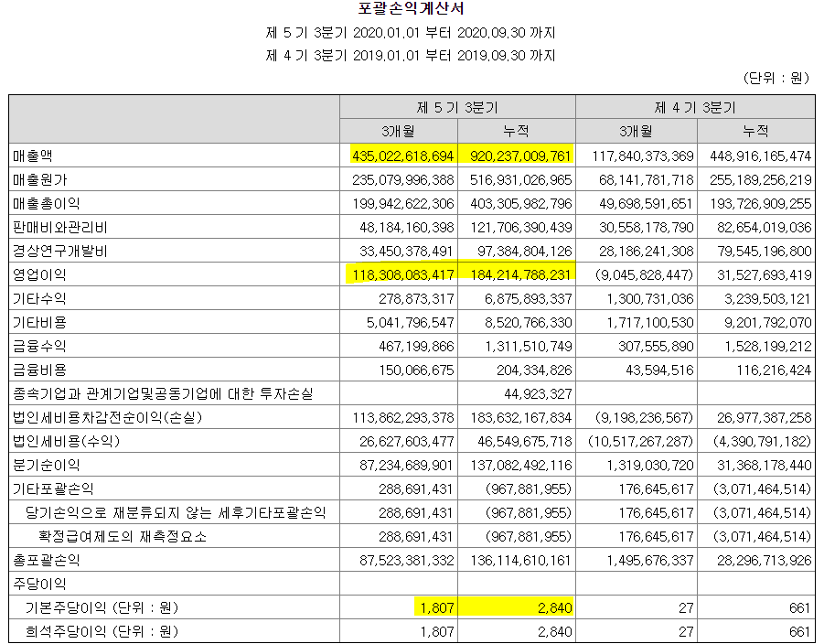Click the 총포괄손익 row label
The image size is (824, 644).
47,560
